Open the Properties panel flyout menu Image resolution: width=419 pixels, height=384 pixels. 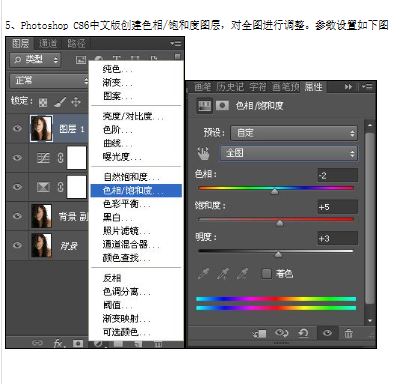(x=367, y=87)
